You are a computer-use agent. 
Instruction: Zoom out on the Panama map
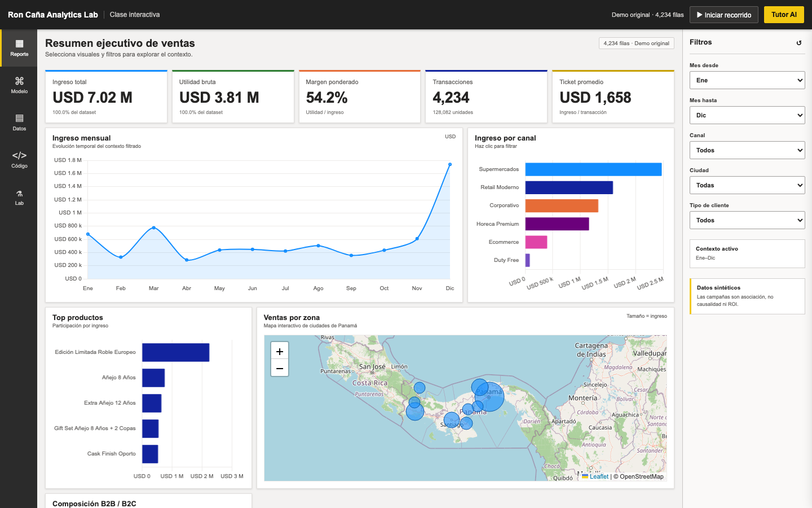coord(280,368)
